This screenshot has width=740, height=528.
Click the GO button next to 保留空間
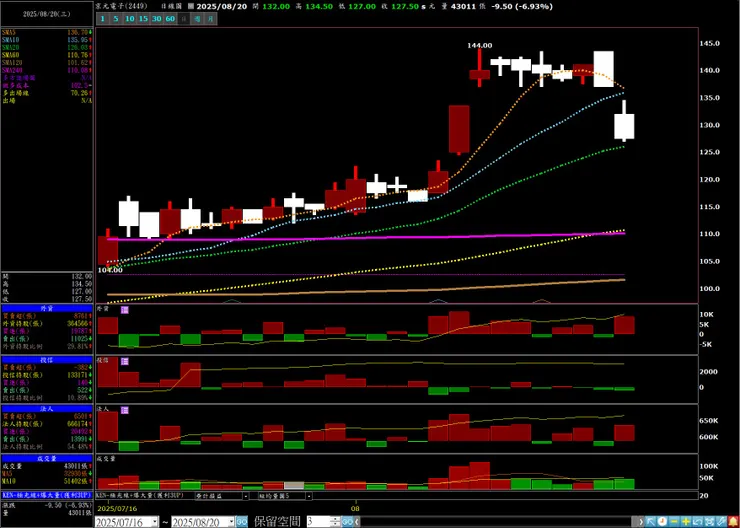(x=347, y=522)
